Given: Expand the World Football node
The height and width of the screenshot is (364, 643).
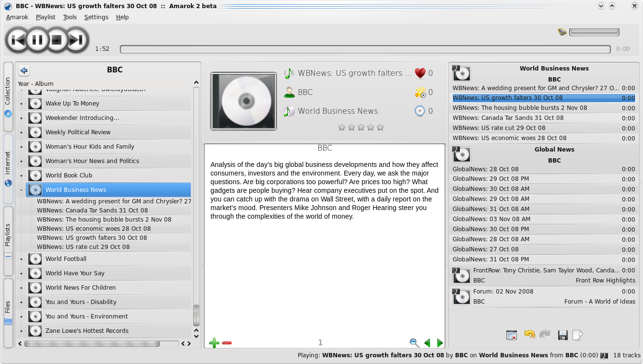Looking at the screenshot, I should point(21,259).
